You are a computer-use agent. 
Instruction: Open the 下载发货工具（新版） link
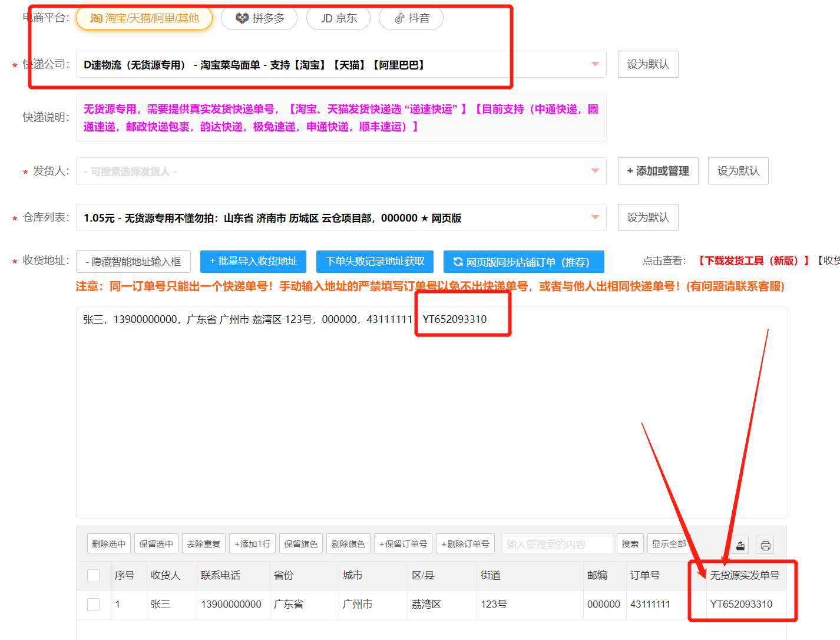(x=753, y=260)
